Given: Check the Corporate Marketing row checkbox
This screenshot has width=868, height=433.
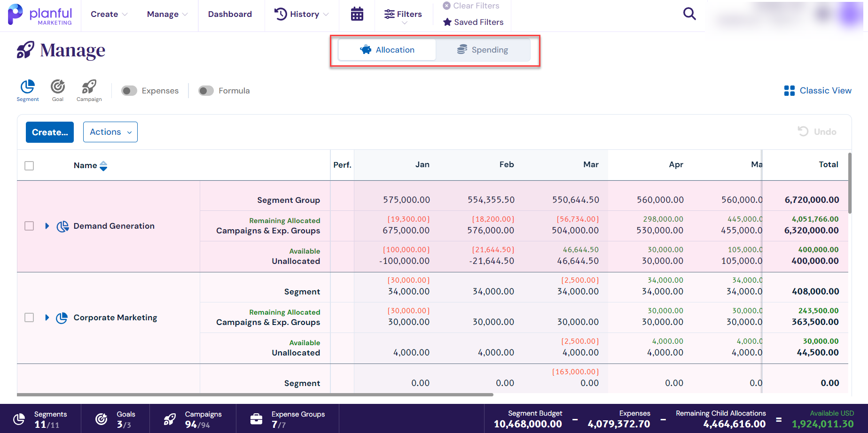Looking at the screenshot, I should [x=29, y=317].
